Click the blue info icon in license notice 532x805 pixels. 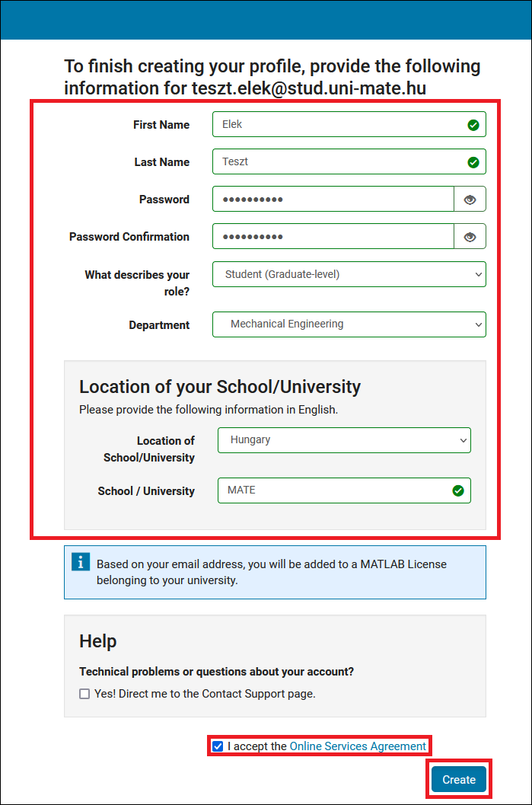(80, 562)
